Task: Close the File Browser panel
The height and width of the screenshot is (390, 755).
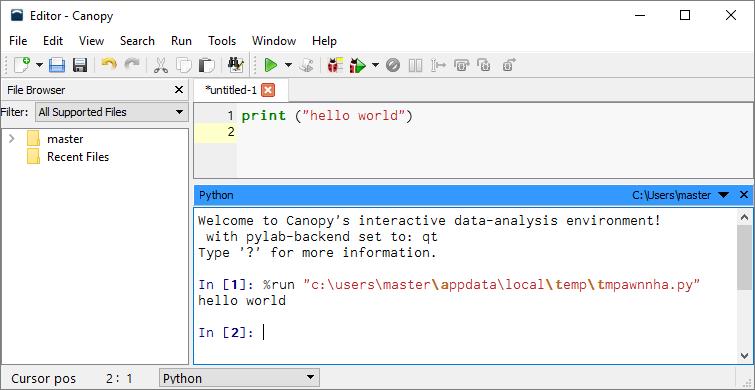Action: pos(179,90)
